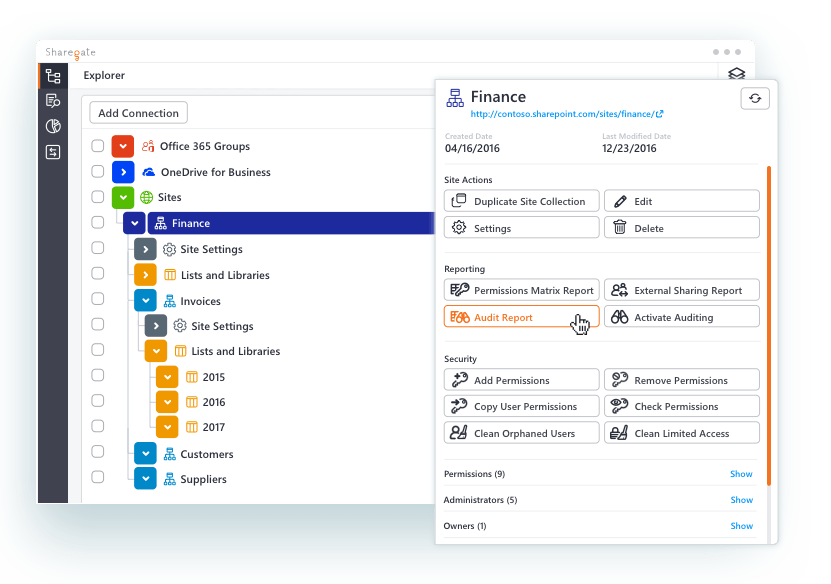
Task: Check the Invoices row checkbox
Action: (98, 299)
